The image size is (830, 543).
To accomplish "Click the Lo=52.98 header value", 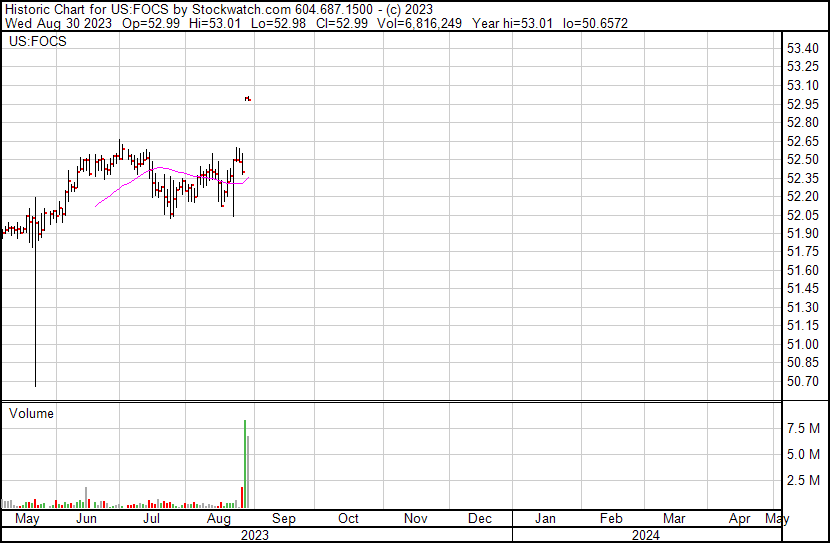I will (278, 23).
